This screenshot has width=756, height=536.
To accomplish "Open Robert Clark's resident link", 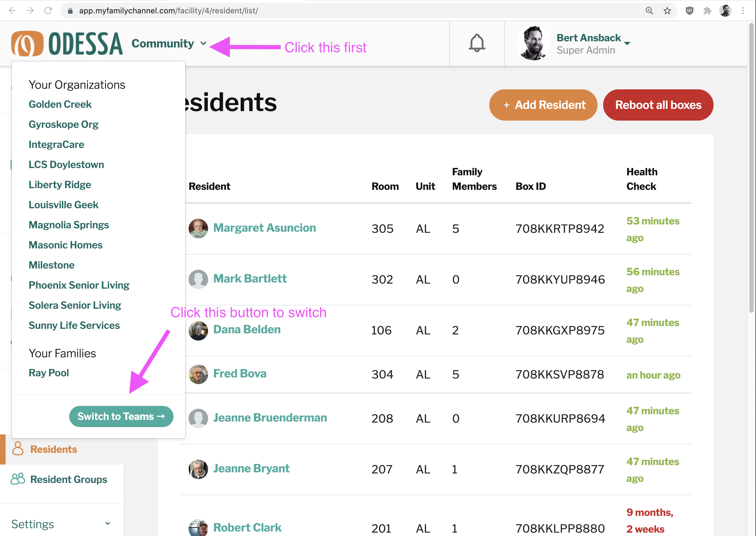I will 247,527.
